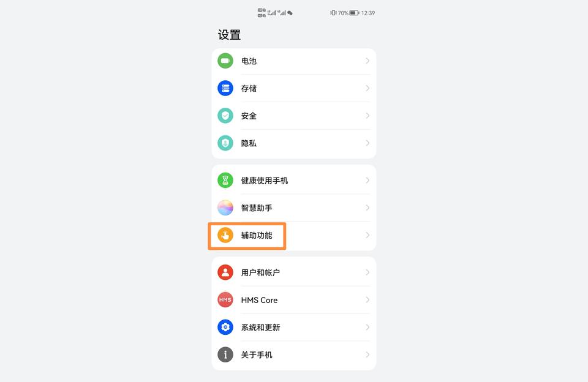This screenshot has width=588, height=382.
Task: Expand the chevron on 关于手机 row
Action: (x=367, y=354)
